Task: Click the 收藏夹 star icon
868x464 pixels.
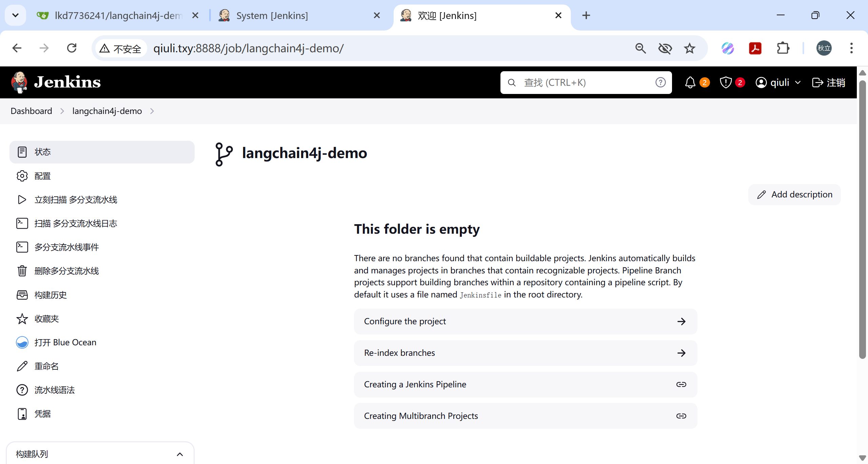Action: click(22, 319)
